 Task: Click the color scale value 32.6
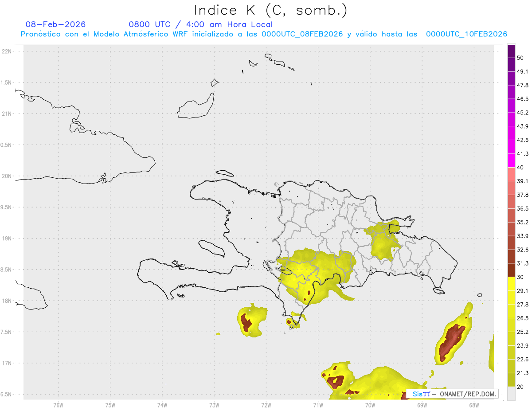point(523,250)
